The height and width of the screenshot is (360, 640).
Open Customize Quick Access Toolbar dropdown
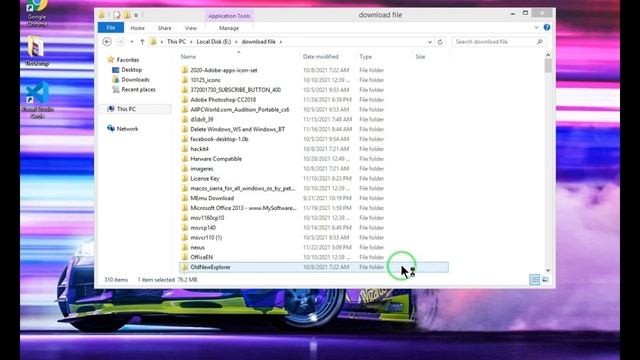[x=136, y=16]
